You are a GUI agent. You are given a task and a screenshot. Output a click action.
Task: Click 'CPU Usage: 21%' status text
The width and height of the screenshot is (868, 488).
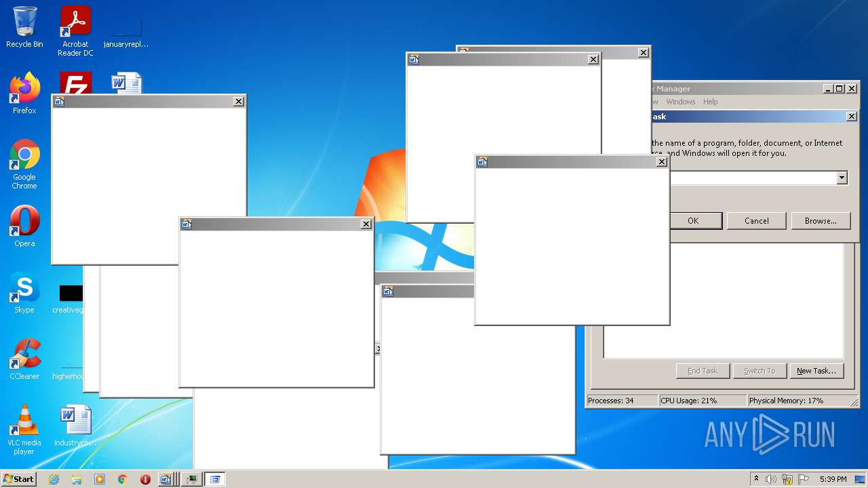(x=689, y=401)
